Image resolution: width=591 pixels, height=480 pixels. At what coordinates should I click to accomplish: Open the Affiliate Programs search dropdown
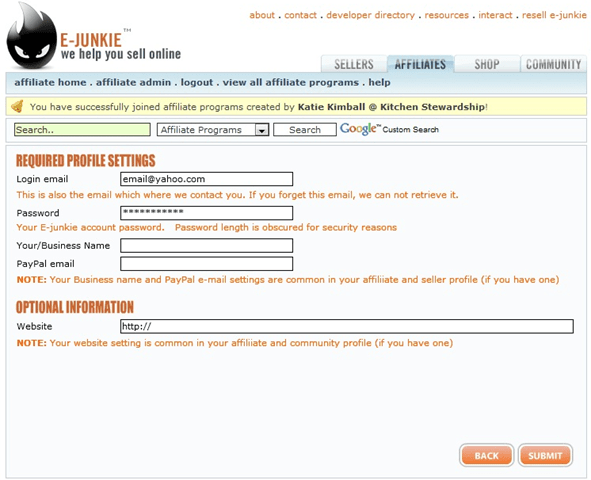pyautogui.click(x=213, y=130)
